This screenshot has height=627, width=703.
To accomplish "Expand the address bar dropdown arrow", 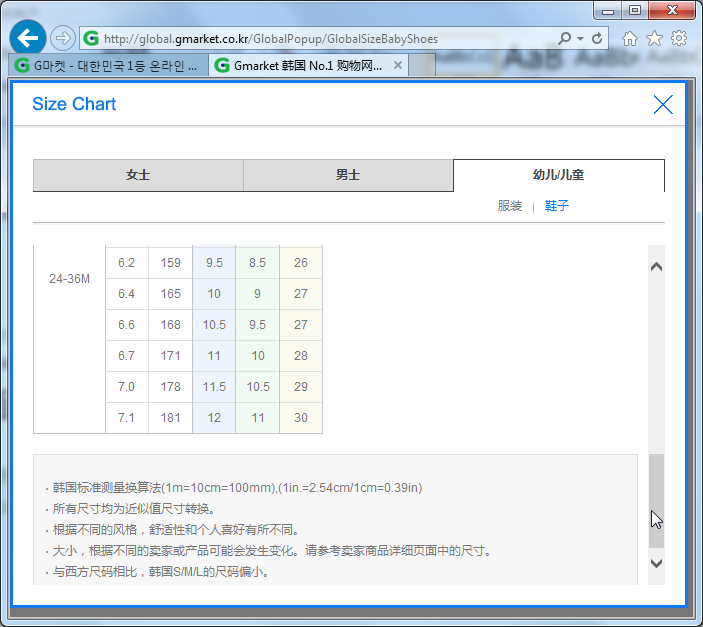I will pyautogui.click(x=580, y=39).
